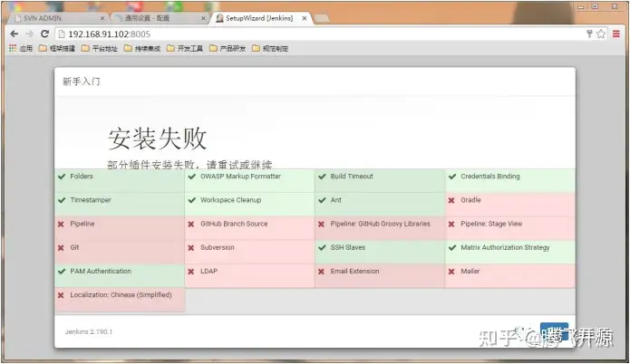Select the GitHub Branch Source plugin name
This screenshot has width=630, height=364.
(x=234, y=224)
